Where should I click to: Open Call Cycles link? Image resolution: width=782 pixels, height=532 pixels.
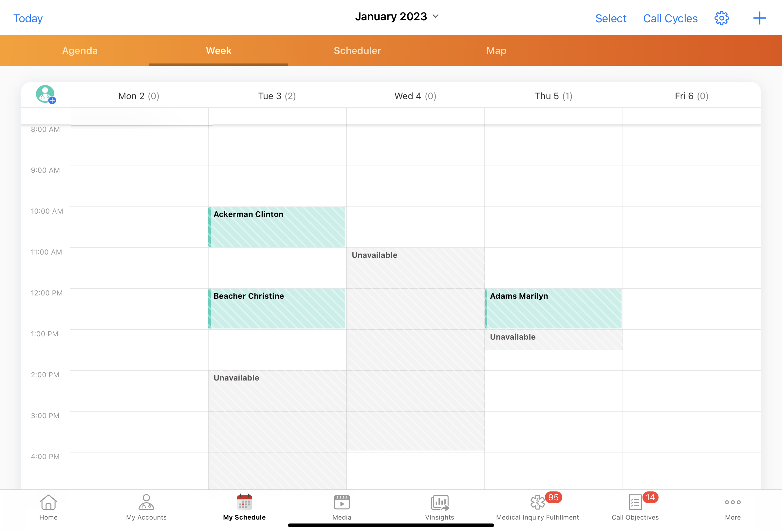click(670, 18)
